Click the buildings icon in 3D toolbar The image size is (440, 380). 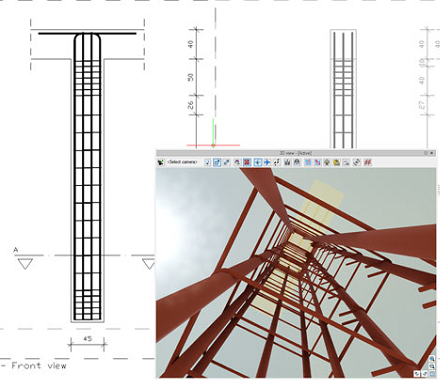click(287, 162)
